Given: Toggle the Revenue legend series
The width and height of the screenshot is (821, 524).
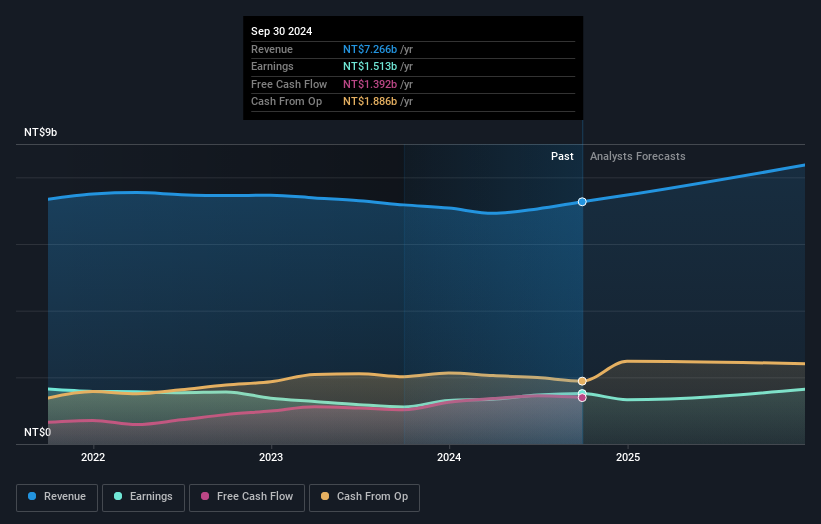Looking at the screenshot, I should 57,497.
